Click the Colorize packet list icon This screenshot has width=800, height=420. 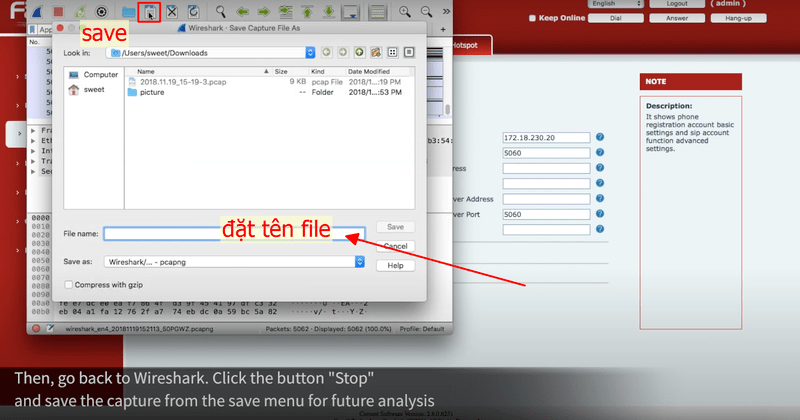(377, 12)
